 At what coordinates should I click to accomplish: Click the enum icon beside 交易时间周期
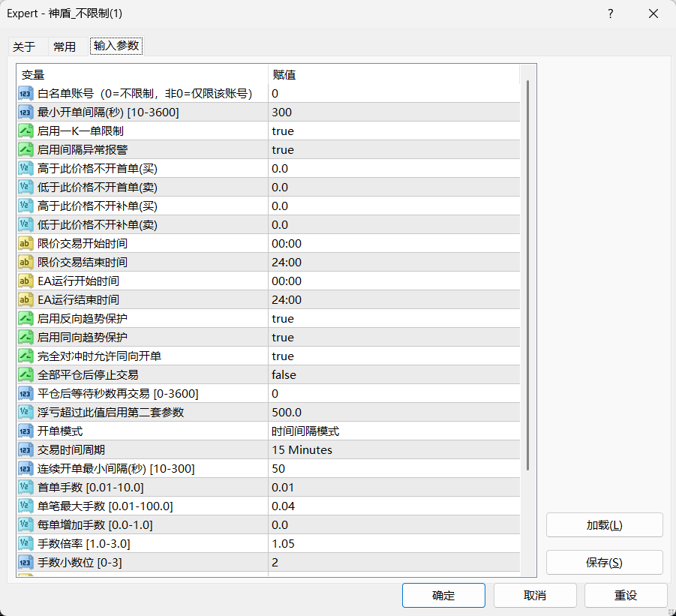coord(26,450)
